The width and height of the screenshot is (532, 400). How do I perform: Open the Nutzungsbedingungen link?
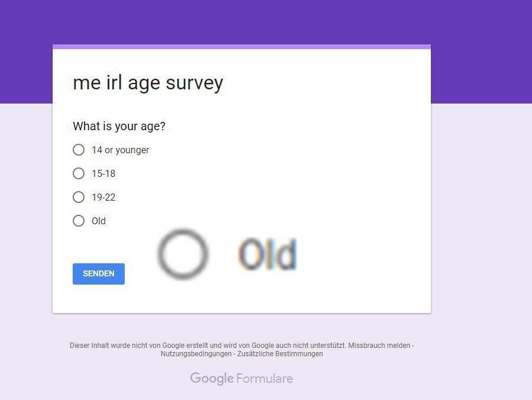point(196,354)
